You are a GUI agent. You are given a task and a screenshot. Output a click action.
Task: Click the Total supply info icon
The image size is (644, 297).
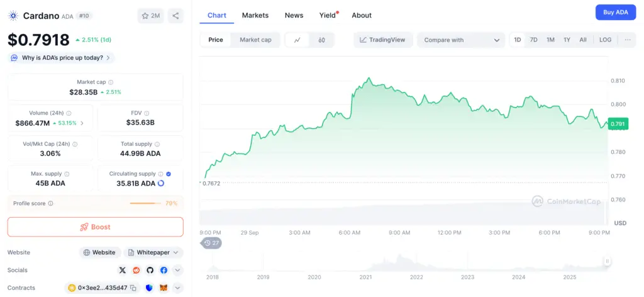[x=157, y=144]
